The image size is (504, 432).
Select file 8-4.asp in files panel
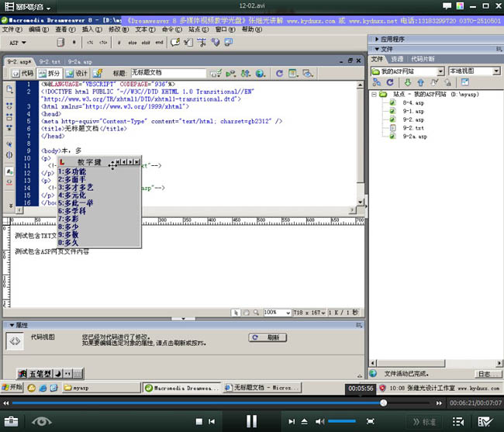pyautogui.click(x=413, y=103)
